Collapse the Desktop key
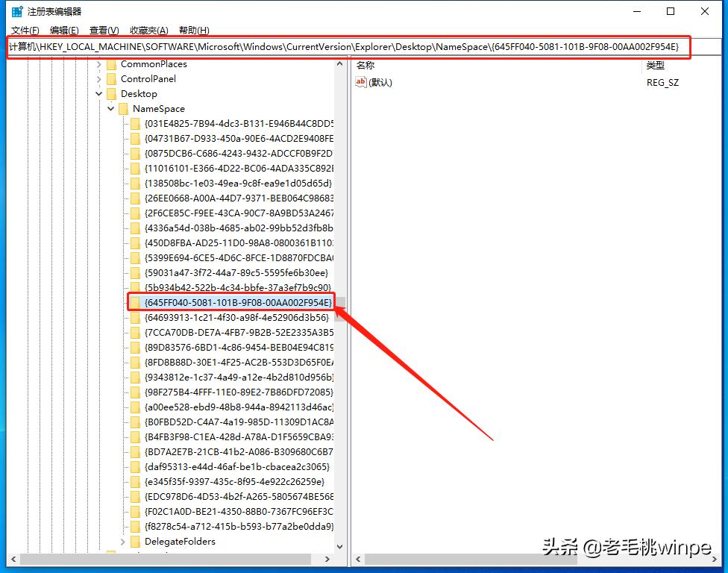 99,94
